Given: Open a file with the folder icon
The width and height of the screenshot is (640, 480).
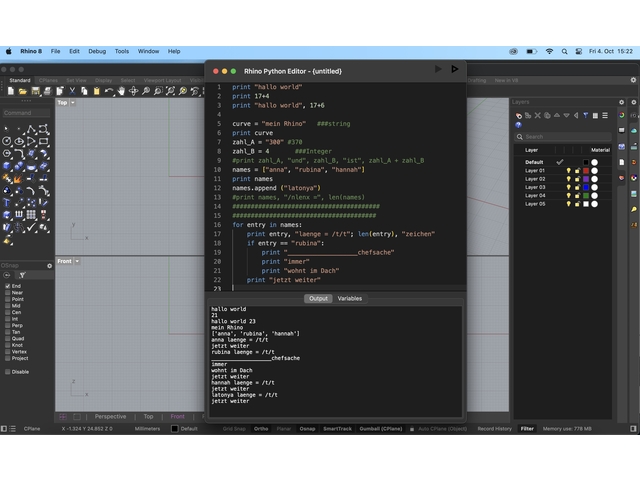Looking at the screenshot, I should 23,91.
